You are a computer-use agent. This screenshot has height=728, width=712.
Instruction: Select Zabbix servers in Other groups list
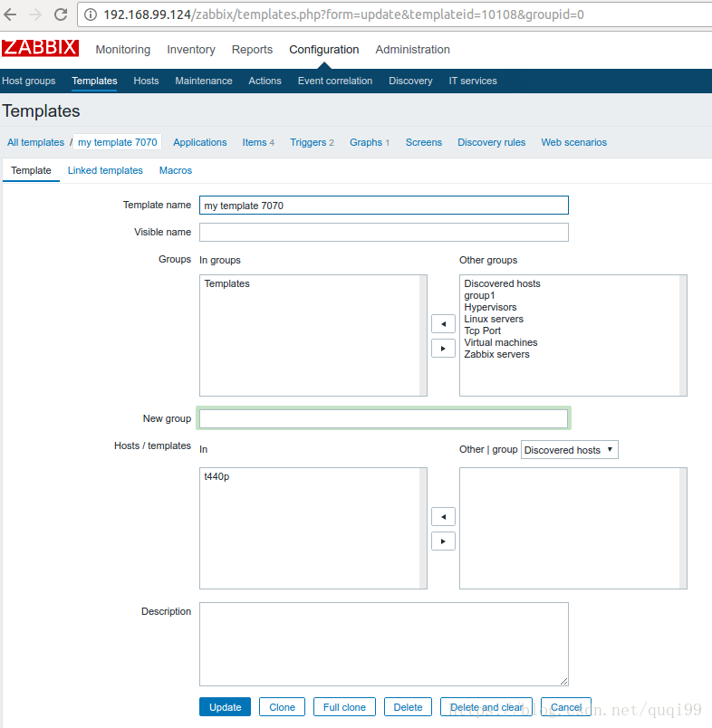click(x=496, y=354)
